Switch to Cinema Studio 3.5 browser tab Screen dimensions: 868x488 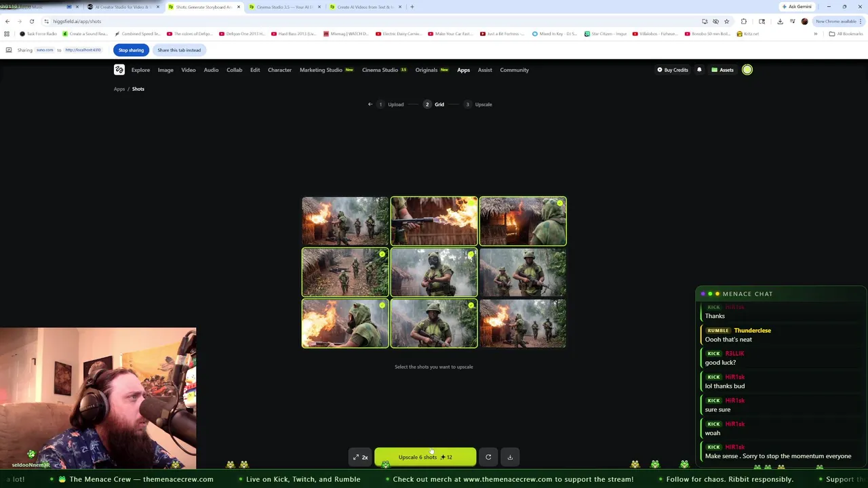tap(284, 7)
